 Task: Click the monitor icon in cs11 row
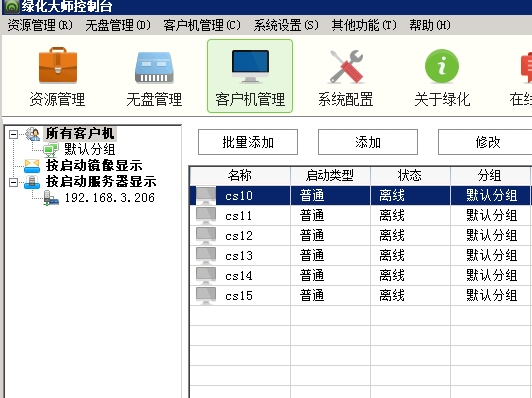coord(206,215)
